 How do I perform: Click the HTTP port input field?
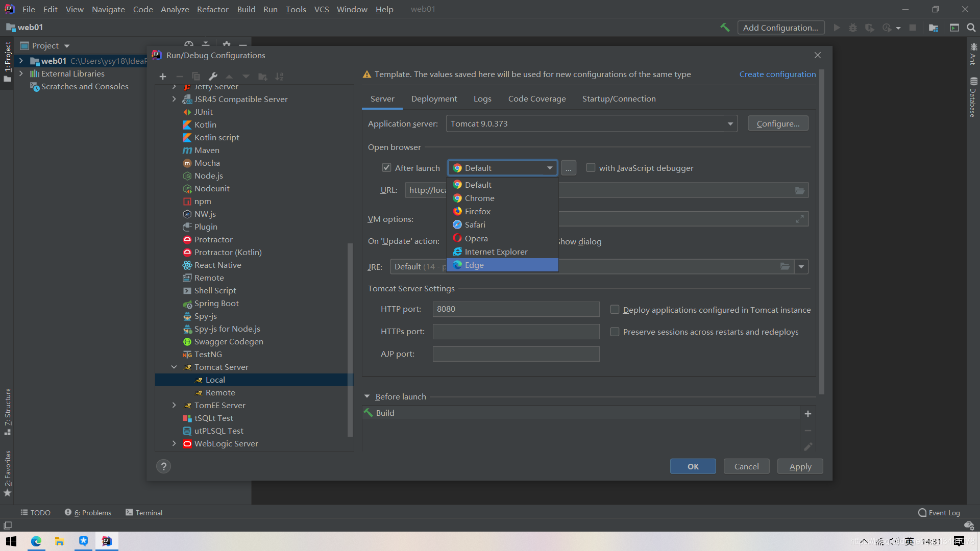[x=516, y=309]
